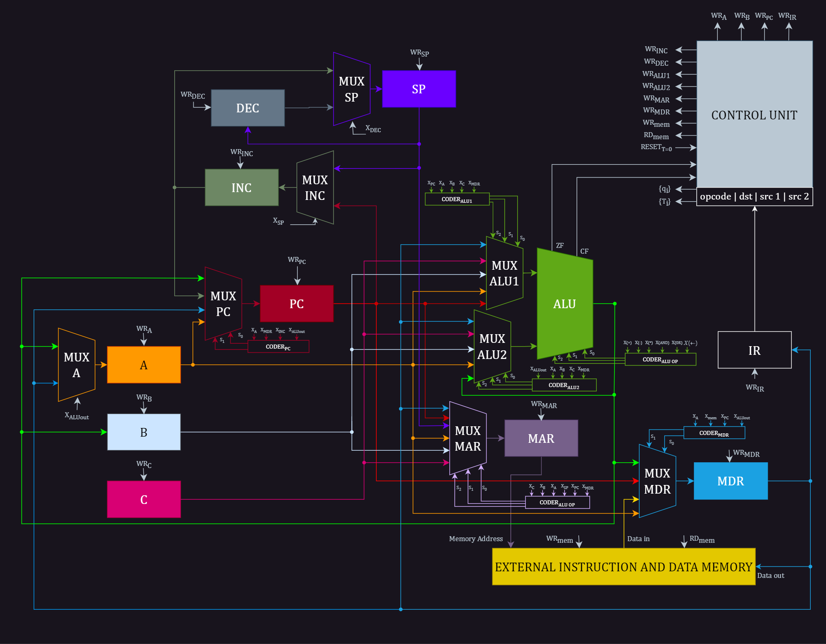This screenshot has width=826, height=644.
Task: Select the MUX A multiplexer shape
Action: click(x=76, y=365)
